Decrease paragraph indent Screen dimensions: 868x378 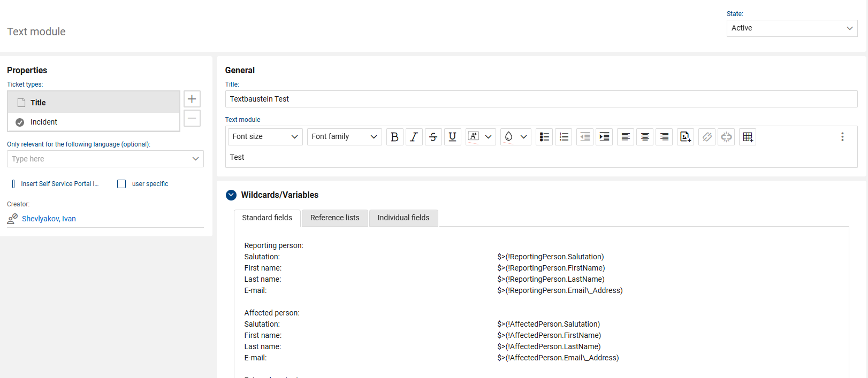coord(585,137)
